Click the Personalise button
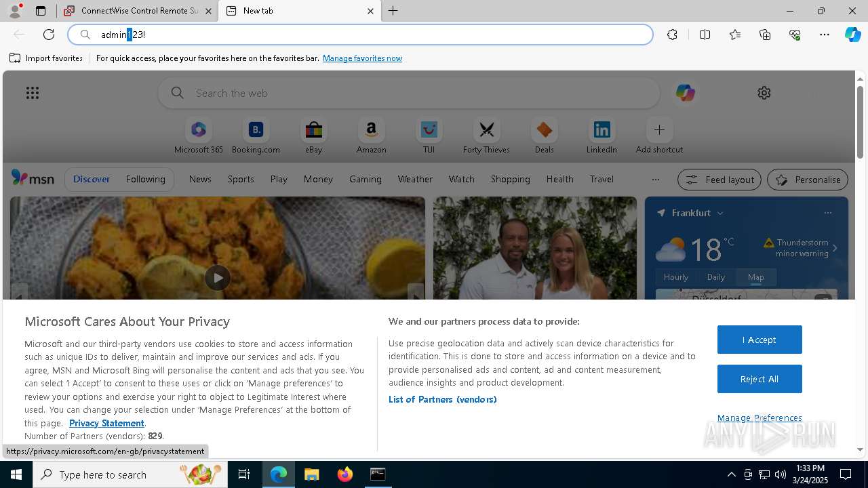 [x=808, y=180]
